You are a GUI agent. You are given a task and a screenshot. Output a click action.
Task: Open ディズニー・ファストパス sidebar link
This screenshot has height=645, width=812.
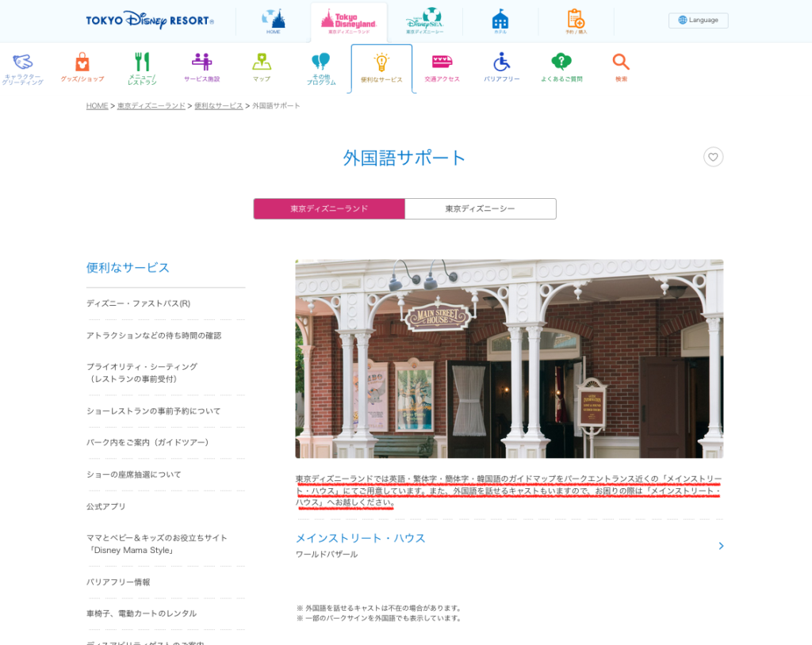[x=138, y=303]
